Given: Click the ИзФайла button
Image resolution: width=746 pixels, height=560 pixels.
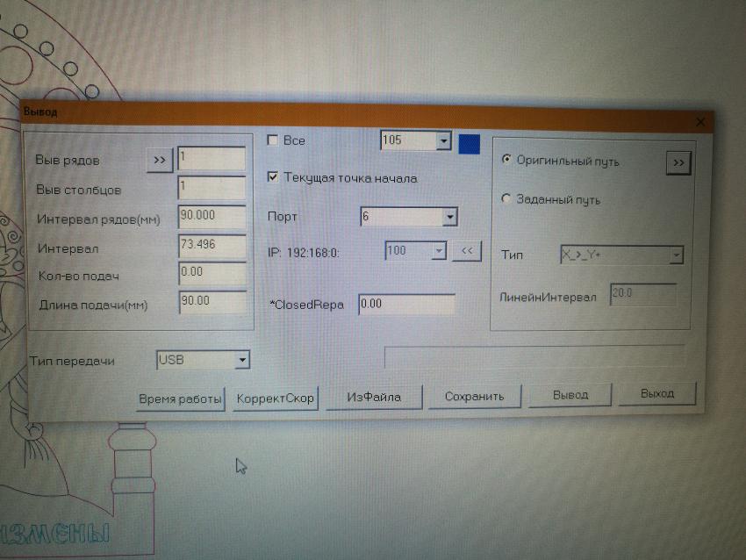Looking at the screenshot, I should coord(374,397).
